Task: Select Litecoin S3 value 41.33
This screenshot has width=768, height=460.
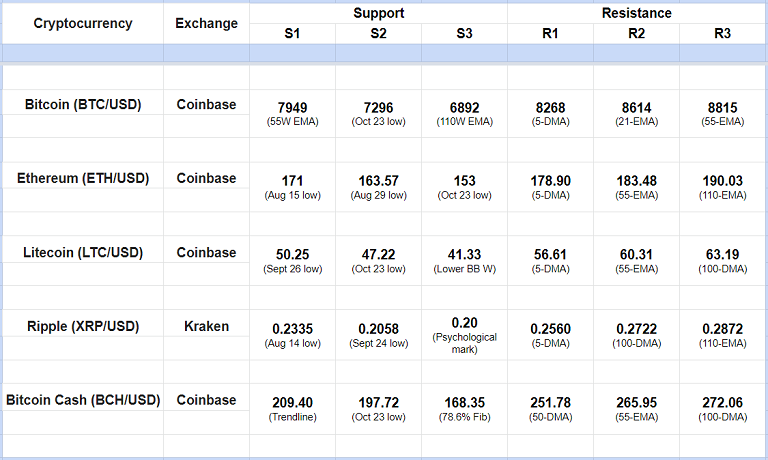Action: 465,254
